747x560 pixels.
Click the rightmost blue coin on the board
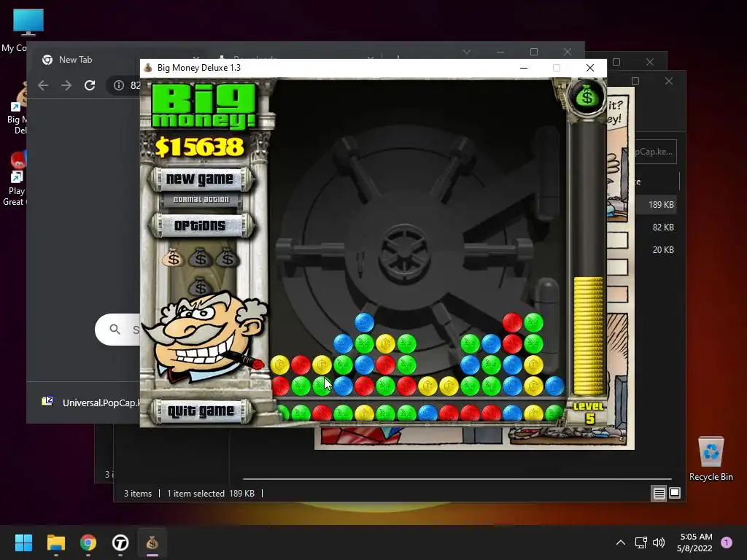pyautogui.click(x=554, y=386)
